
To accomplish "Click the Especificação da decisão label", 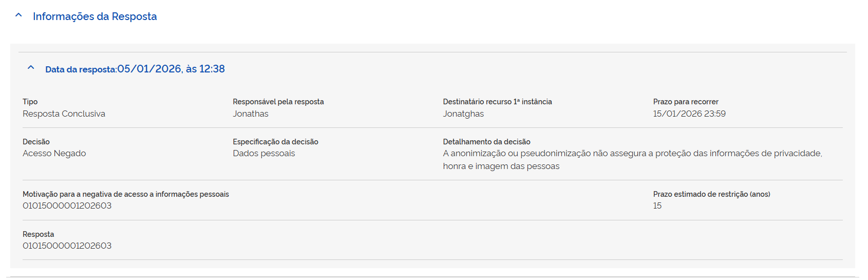I will [x=275, y=142].
